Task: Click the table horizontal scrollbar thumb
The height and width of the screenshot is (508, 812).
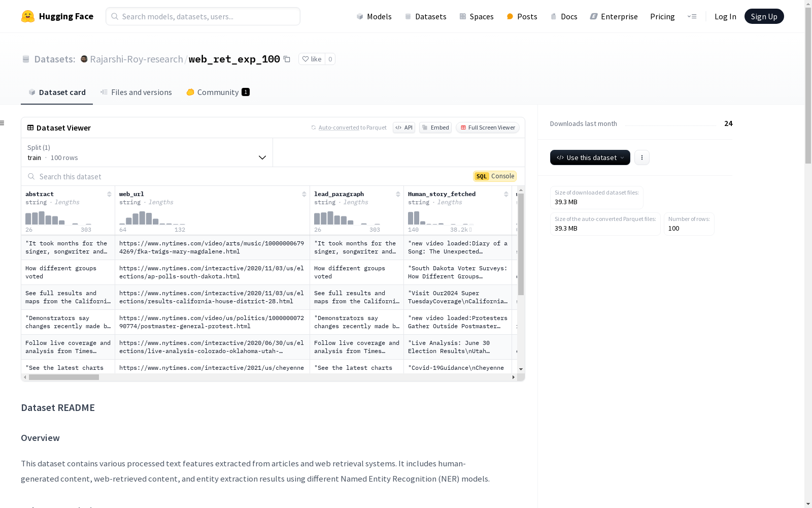Action: (64, 377)
